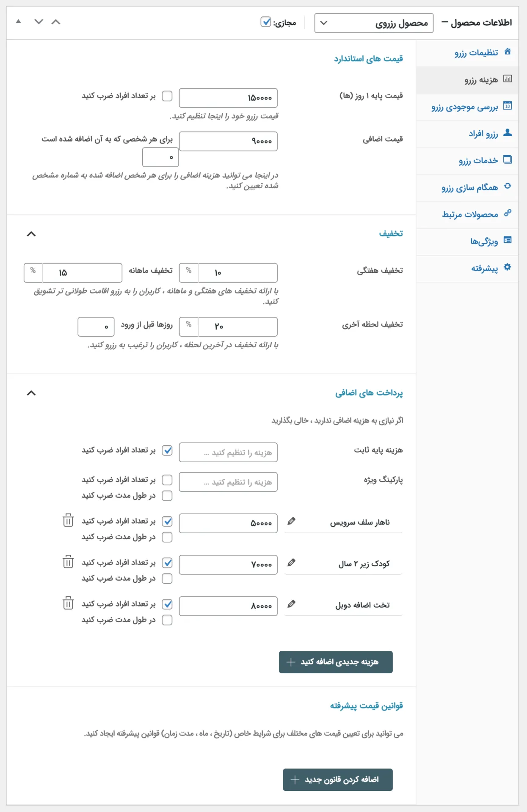Viewport: 527px width, 812px height.
Task: Click the base price field showing ۱۵۰۰۰۰
Action: [228, 98]
